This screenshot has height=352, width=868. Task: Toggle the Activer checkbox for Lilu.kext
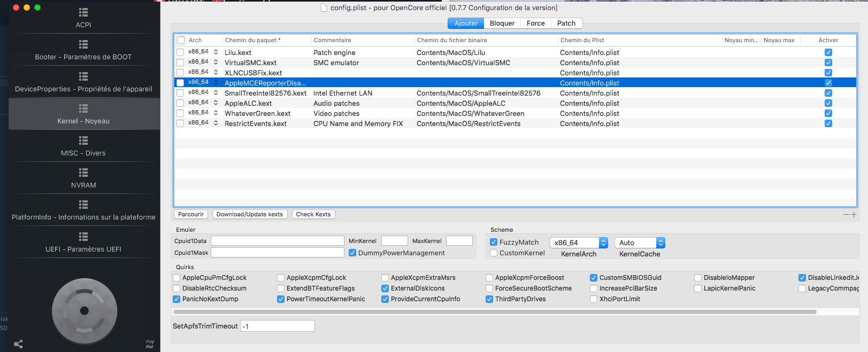click(x=828, y=52)
